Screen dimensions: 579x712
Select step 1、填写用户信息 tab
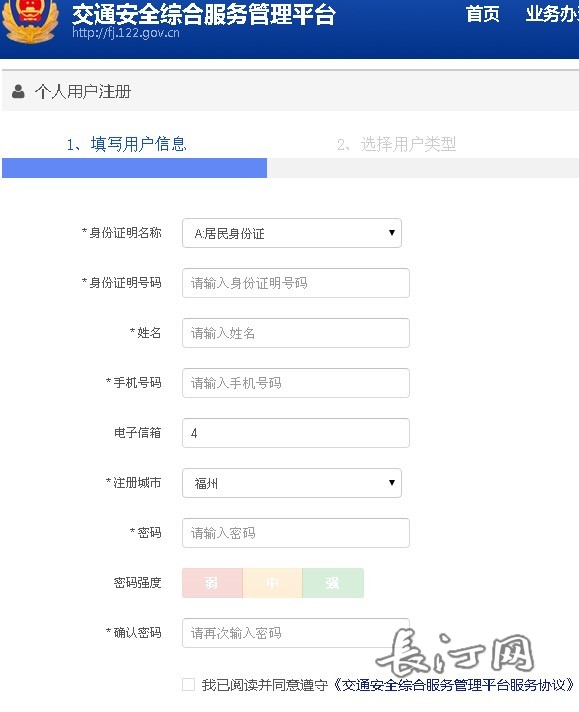click(x=126, y=144)
